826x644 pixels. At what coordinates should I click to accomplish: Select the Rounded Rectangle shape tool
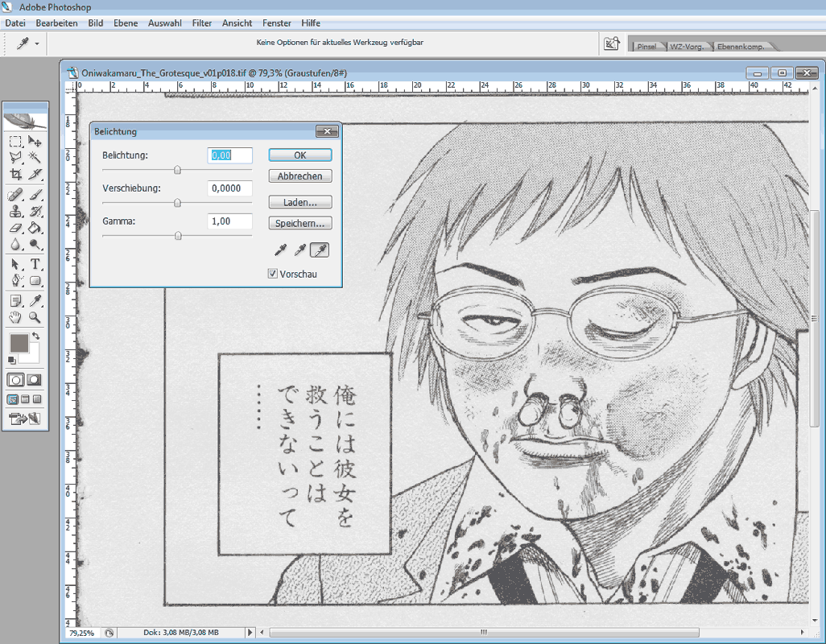(x=35, y=280)
